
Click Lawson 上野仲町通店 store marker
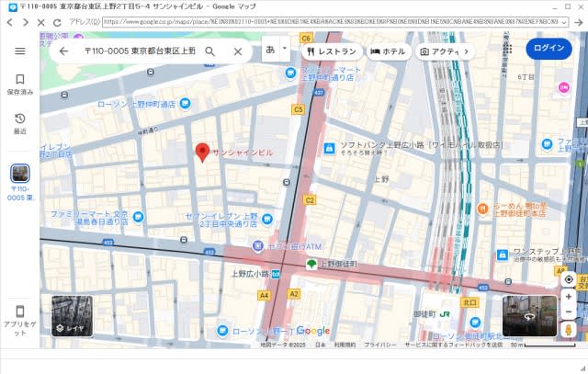(185, 103)
